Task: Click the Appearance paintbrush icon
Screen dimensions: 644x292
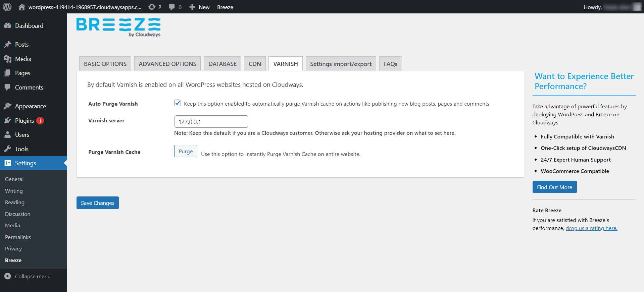Action: pos(8,106)
